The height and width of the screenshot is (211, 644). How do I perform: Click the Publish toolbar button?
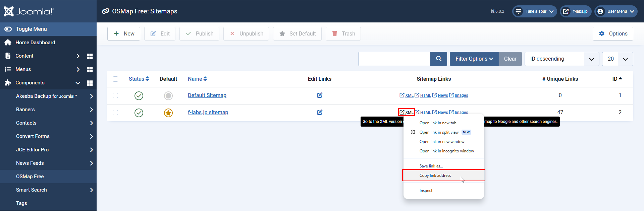pos(199,33)
